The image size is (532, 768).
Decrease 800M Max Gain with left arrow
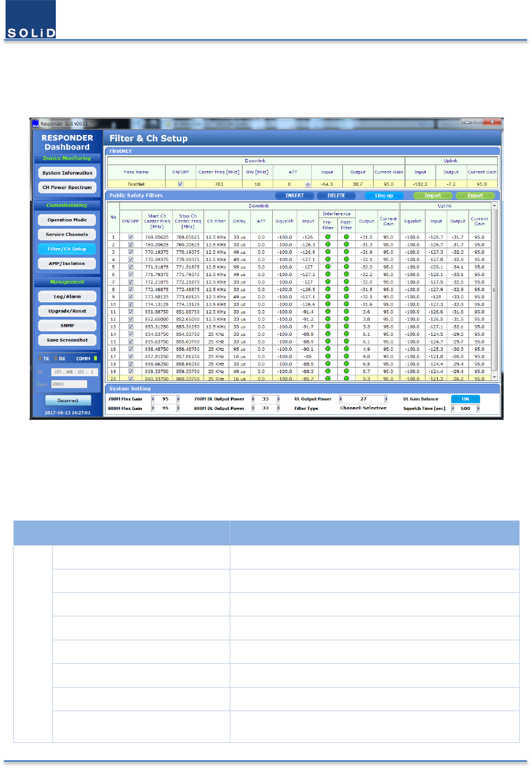coord(153,408)
